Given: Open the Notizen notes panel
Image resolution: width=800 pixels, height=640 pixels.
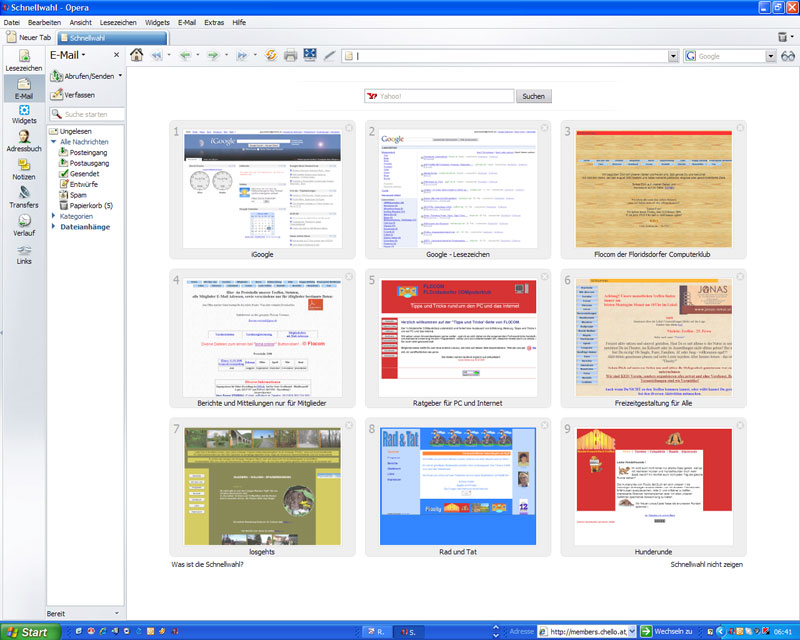Looking at the screenshot, I should [24, 169].
